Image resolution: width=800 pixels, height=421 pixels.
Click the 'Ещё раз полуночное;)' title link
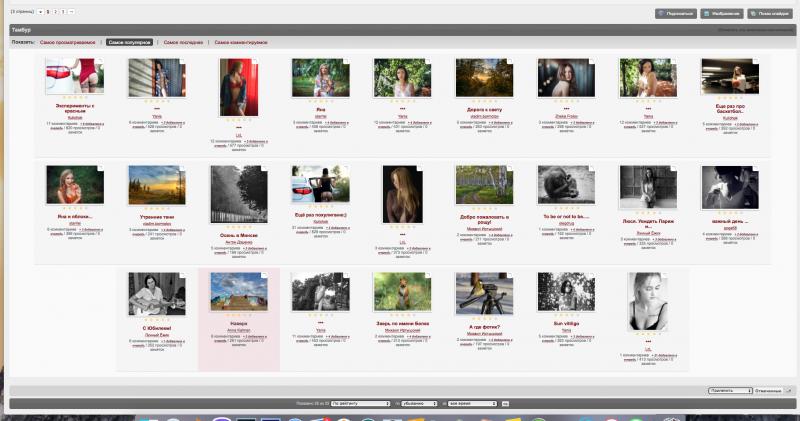coord(320,215)
